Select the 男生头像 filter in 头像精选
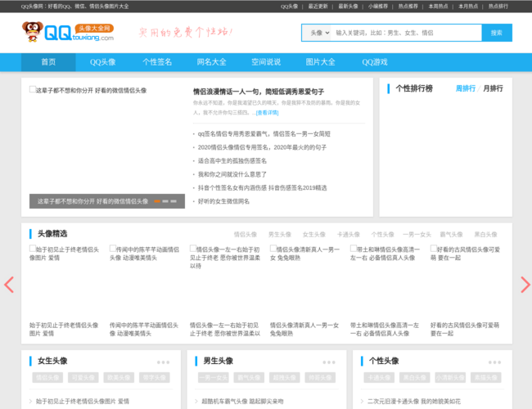 click(x=280, y=234)
